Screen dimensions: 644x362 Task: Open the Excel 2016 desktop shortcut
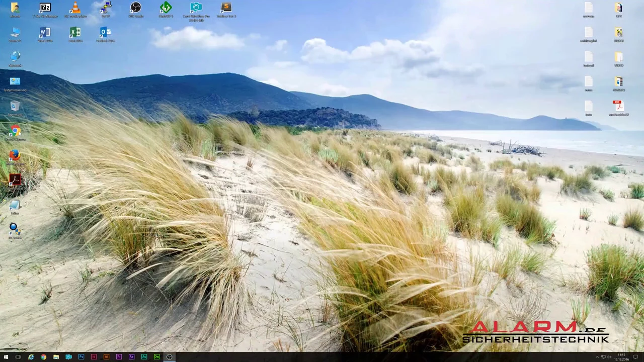(75, 34)
